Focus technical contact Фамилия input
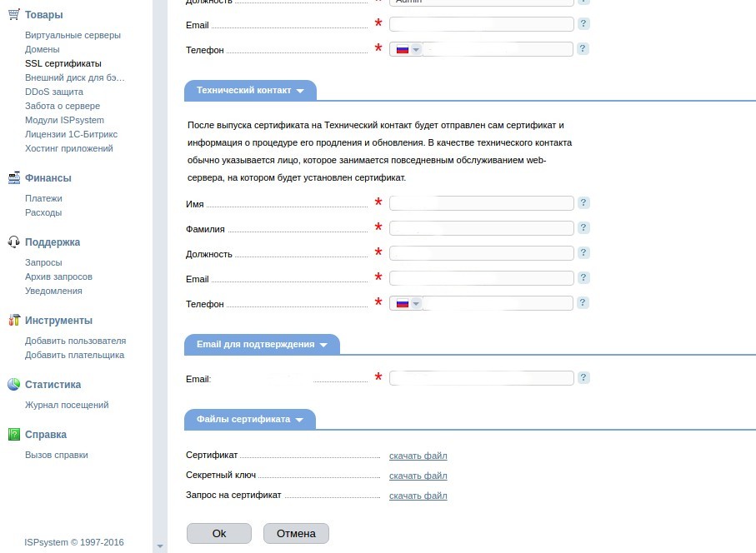The width and height of the screenshot is (756, 553). pos(482,228)
